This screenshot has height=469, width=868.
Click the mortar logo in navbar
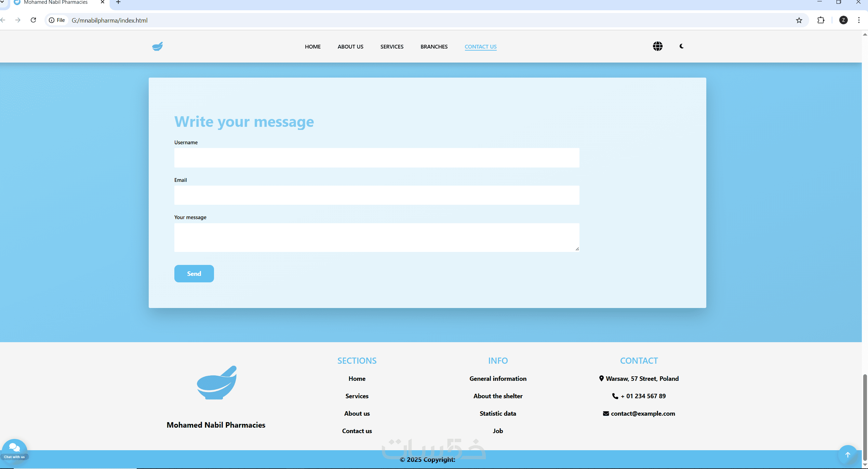coord(157,46)
